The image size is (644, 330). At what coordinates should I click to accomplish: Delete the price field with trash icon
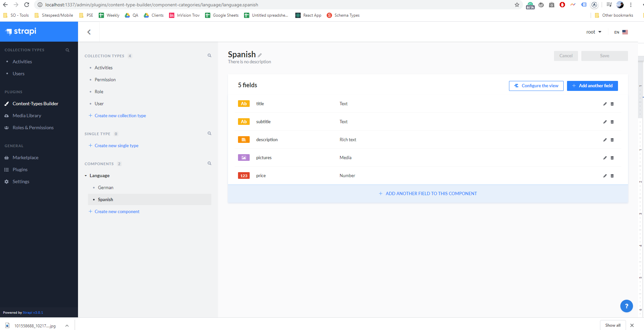[x=612, y=176]
